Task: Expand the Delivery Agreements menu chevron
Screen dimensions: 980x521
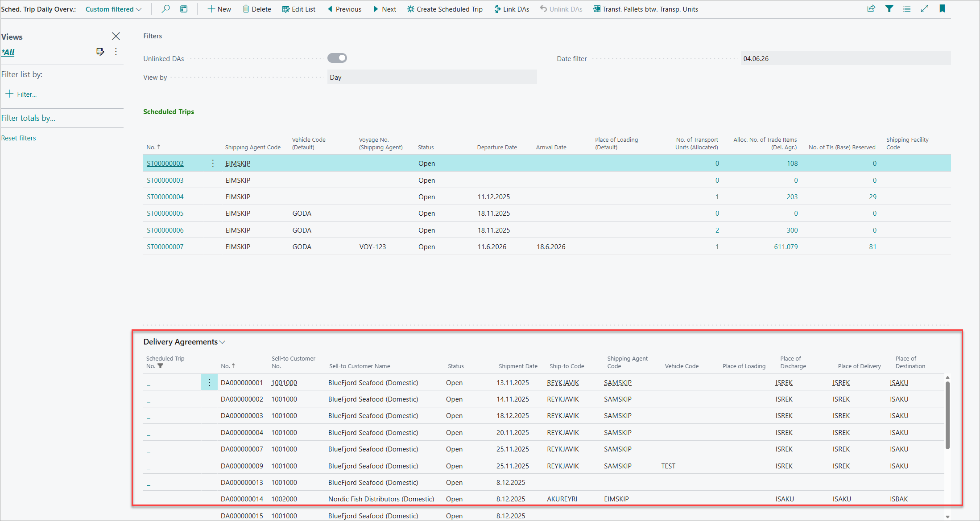Action: tap(223, 342)
